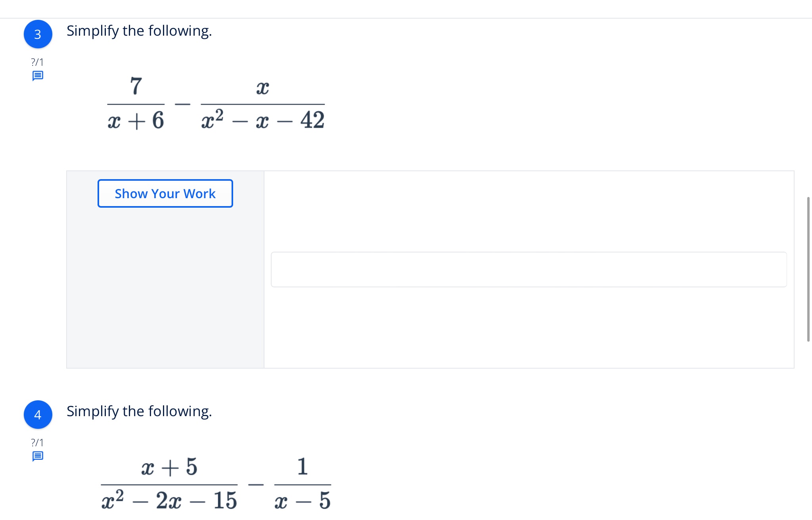The image size is (812, 520).
Task: Click the fraction 1 over x − 5
Action: pos(303,484)
